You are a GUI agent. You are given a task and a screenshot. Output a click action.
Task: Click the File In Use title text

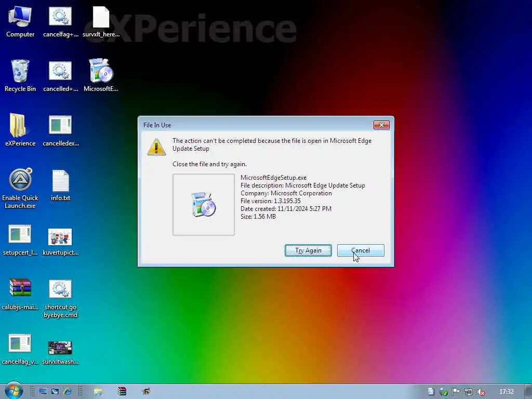point(157,125)
